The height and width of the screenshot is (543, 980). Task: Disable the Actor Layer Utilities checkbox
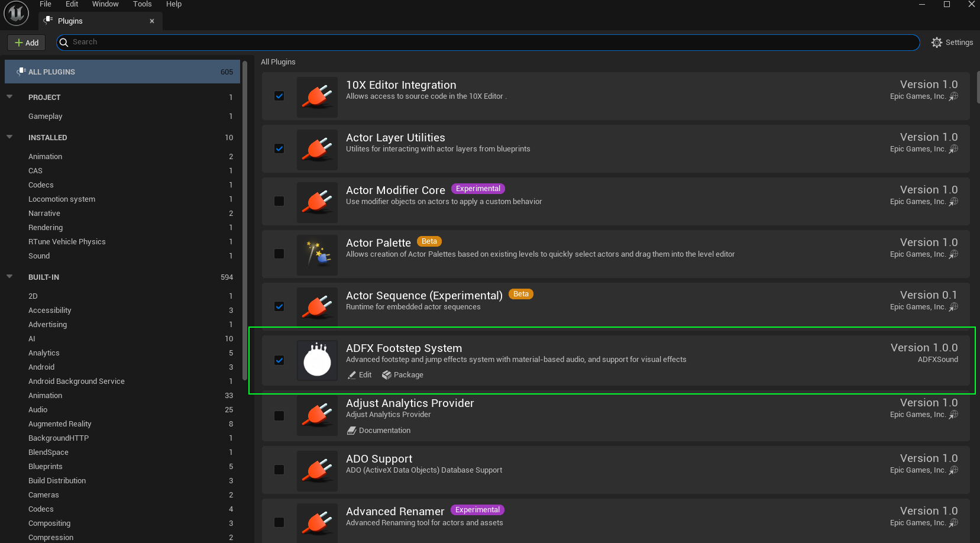279,148
